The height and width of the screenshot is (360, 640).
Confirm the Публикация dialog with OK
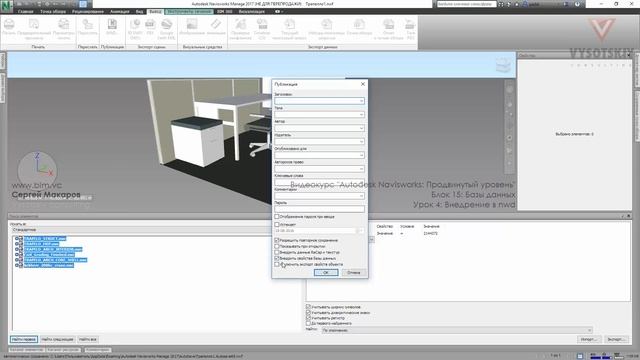(326, 273)
